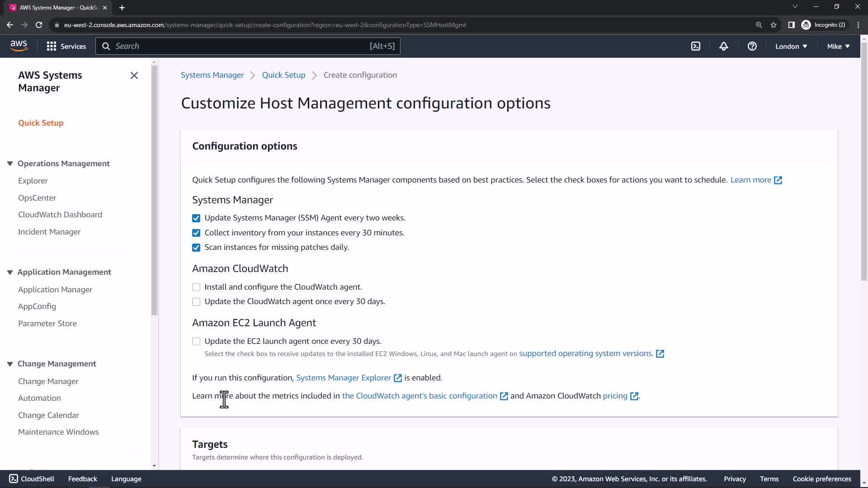Check Update the EC2 launch agent option
This screenshot has height=488, width=868.
click(196, 342)
